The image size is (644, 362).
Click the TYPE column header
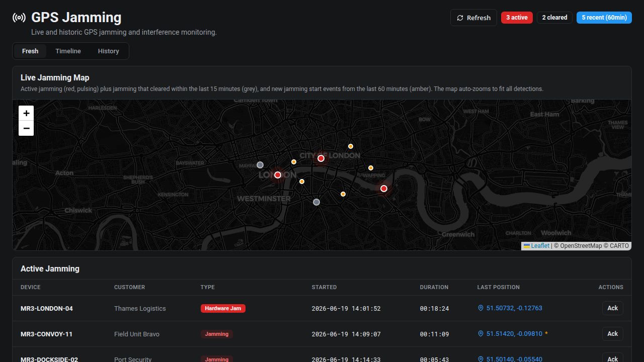(207, 287)
